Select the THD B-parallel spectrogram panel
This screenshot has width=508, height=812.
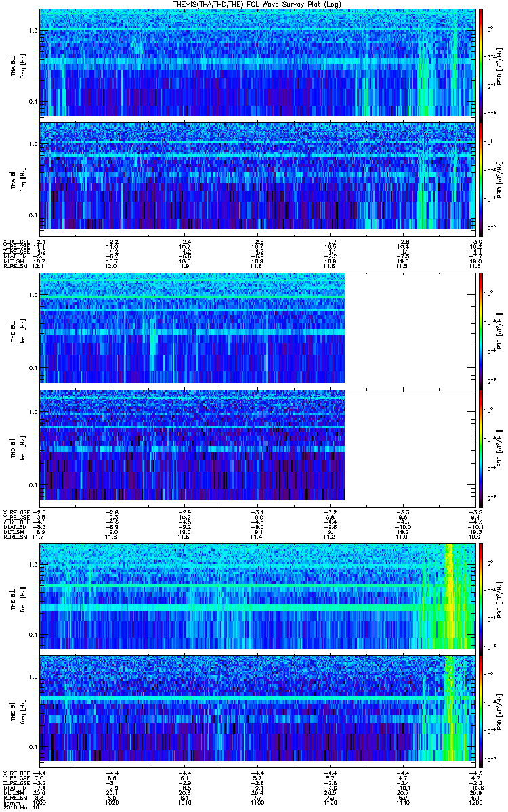click(x=193, y=445)
